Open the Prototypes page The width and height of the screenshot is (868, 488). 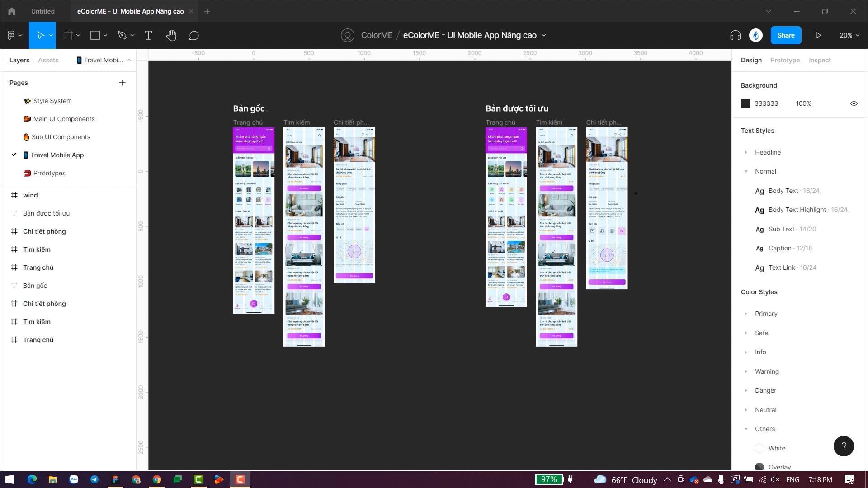pyautogui.click(x=49, y=173)
